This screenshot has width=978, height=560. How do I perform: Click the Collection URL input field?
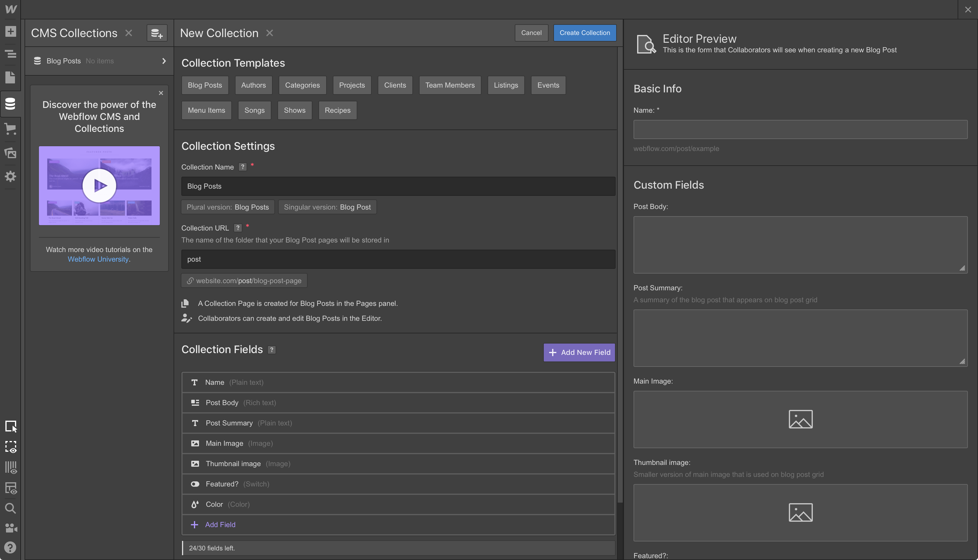(398, 259)
